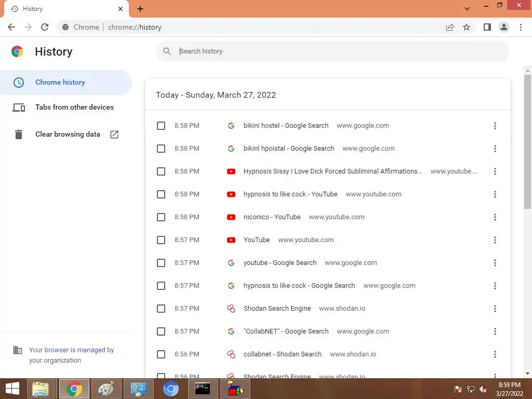Click the trash icon for Clear browsing data
Screen dimensions: 532x399
(19, 135)
